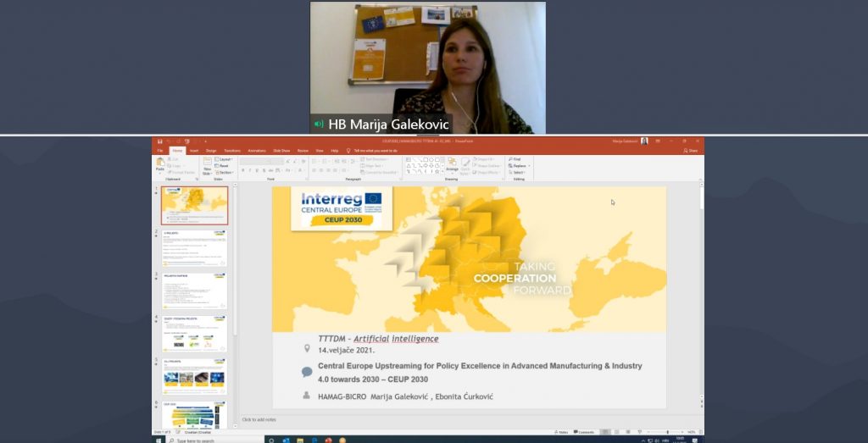Click the zoom slider in status bar
868x443 pixels.
tap(668, 432)
